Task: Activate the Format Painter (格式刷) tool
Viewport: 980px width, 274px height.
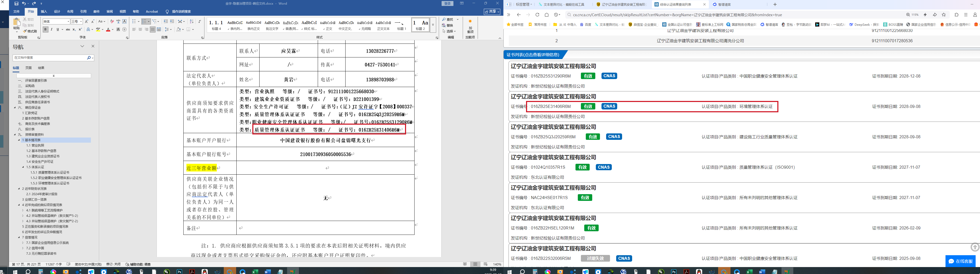Action: tap(30, 31)
